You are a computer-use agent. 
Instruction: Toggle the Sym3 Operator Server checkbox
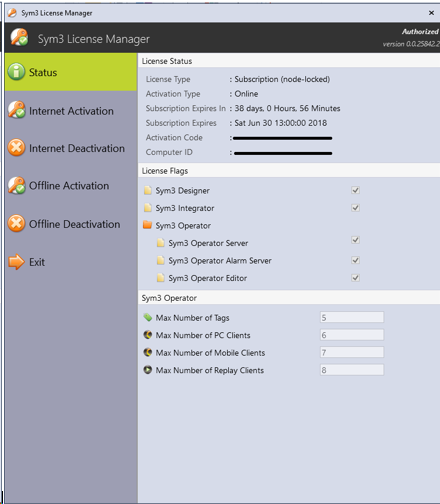click(355, 240)
